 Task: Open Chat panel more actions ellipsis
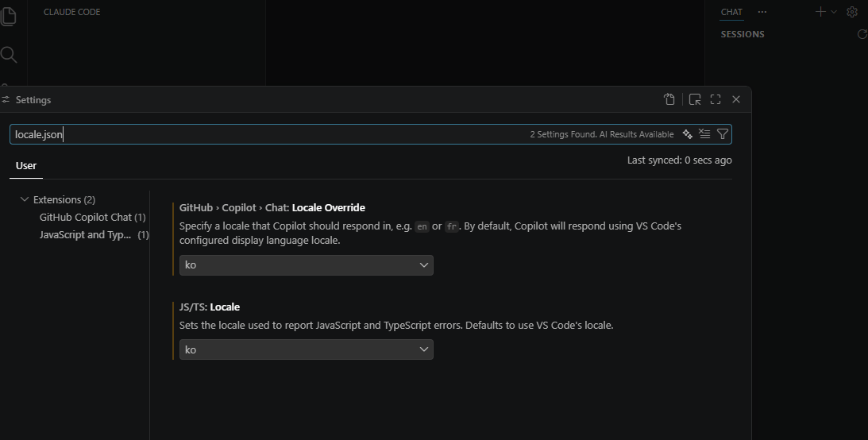[x=762, y=12]
